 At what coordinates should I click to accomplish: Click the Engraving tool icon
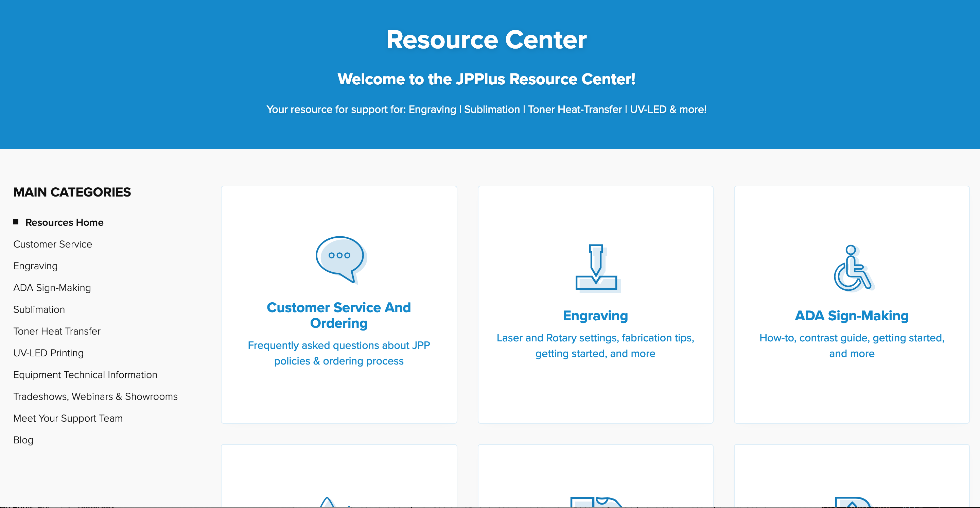[x=598, y=268]
